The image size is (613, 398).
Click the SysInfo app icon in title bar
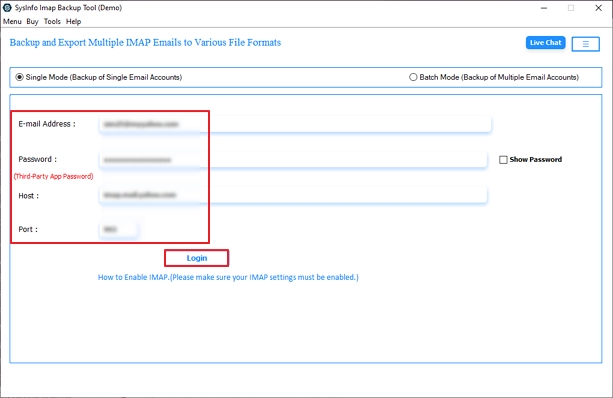tap(7, 7)
